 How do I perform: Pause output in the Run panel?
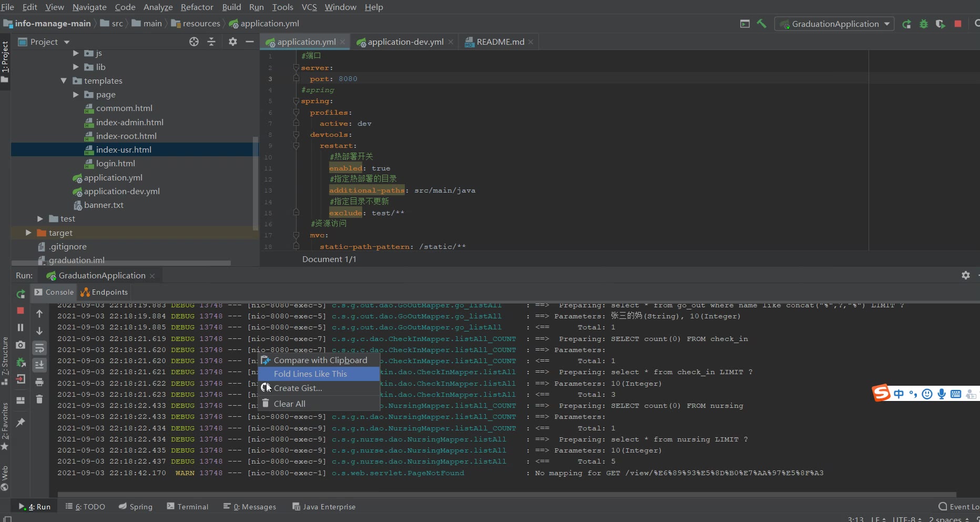coord(21,327)
